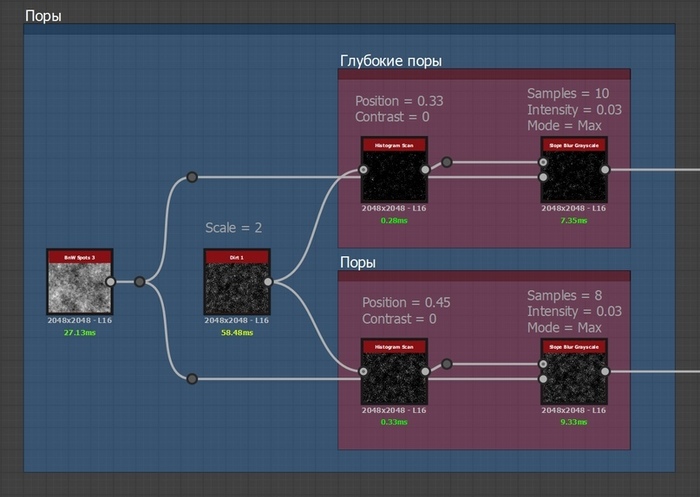
Task: Click the BnW Spots 3 output connector
Action: point(110,282)
